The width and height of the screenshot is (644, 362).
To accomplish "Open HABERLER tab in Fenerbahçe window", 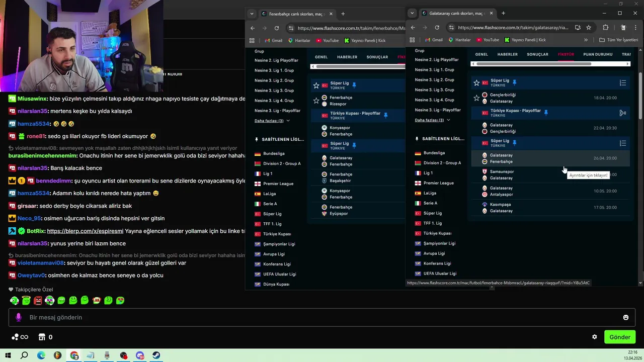I will point(347,57).
